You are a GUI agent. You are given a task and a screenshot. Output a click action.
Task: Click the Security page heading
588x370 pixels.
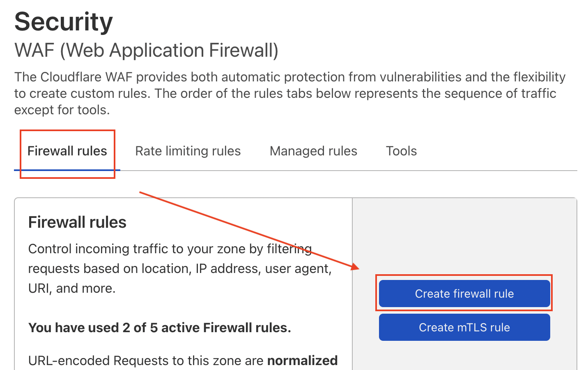(x=64, y=22)
